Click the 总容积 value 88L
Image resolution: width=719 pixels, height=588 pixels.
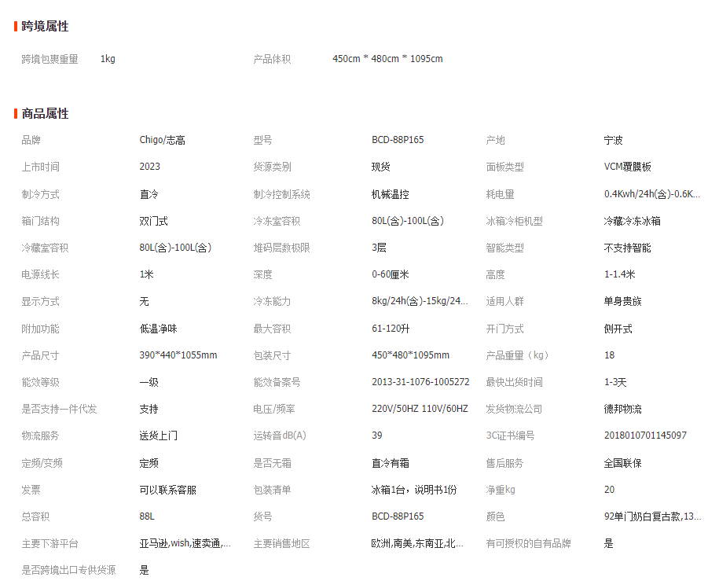(x=147, y=516)
